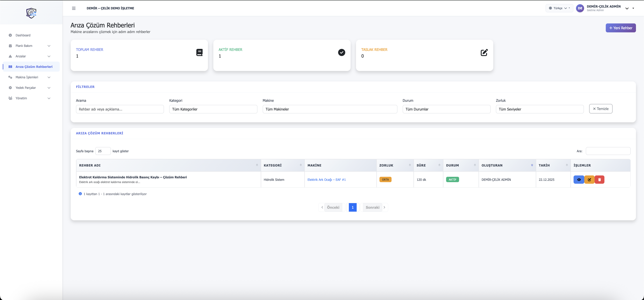Click the red trash delete icon
644x300 pixels.
coord(600,179)
